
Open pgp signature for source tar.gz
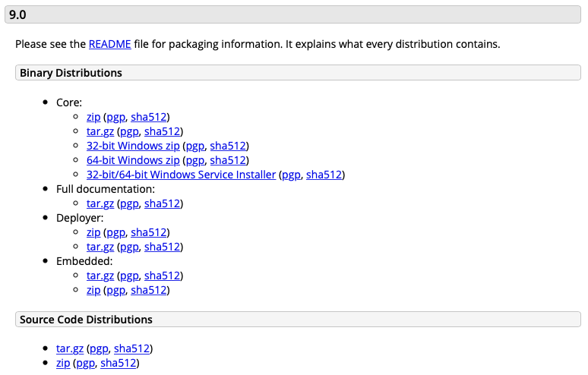(x=99, y=348)
